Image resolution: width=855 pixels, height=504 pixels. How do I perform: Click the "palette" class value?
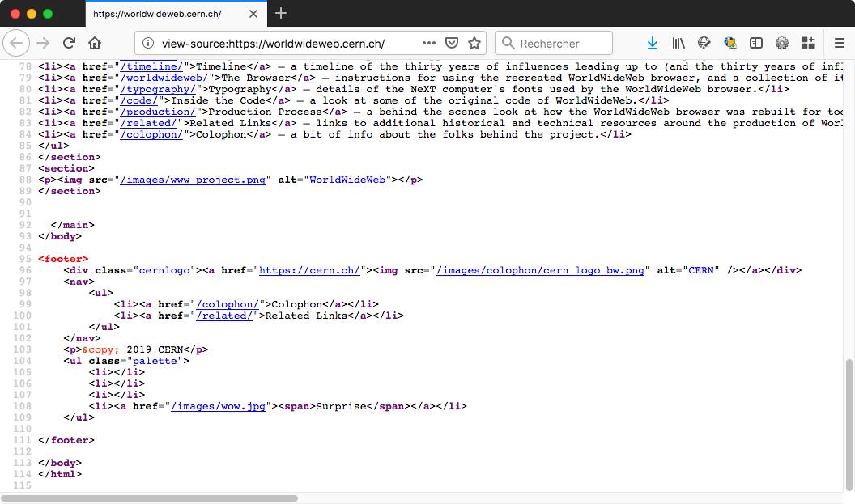point(155,362)
